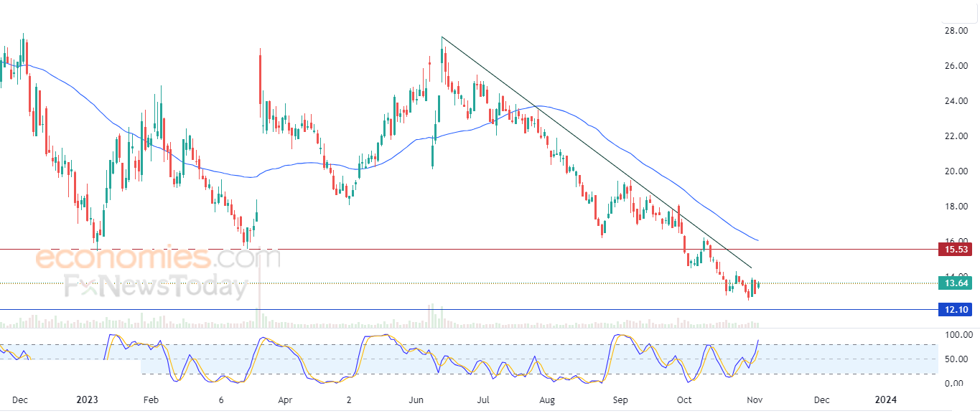
Task: Click the Dec label just before 2024
Action: (822, 400)
